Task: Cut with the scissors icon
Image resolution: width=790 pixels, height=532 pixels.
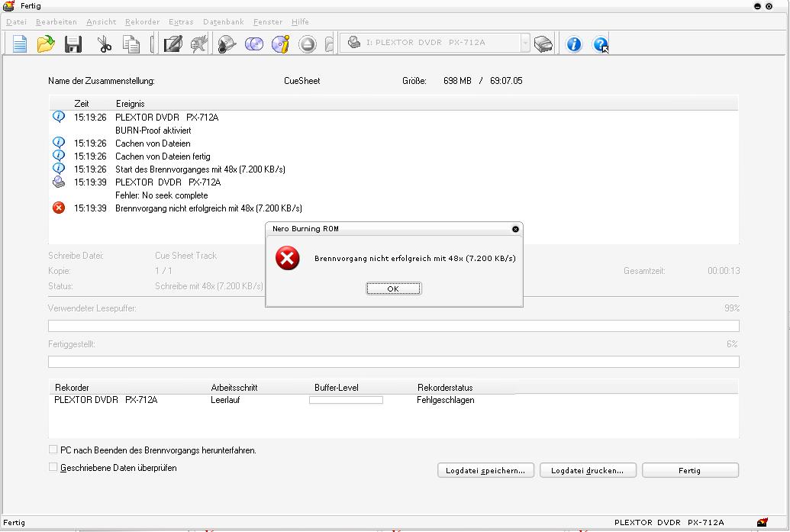Action: [104, 44]
